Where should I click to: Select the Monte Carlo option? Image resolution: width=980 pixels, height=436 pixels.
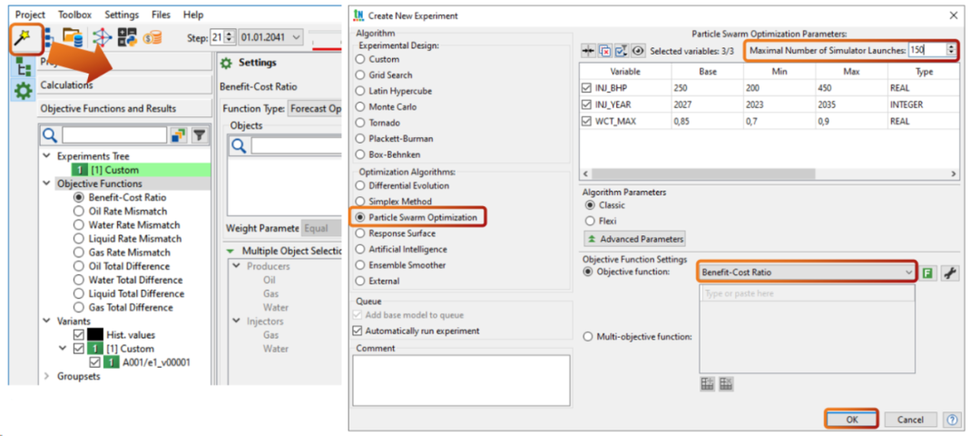pyautogui.click(x=386, y=107)
